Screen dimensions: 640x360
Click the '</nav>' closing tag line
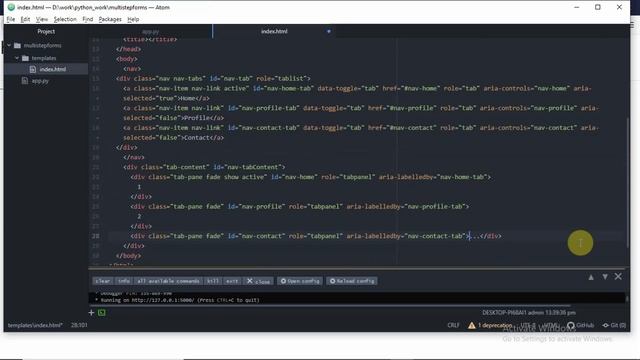click(x=134, y=157)
